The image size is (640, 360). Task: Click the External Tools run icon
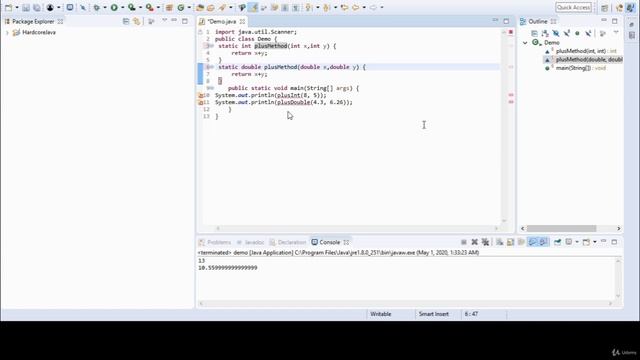(x=149, y=7)
